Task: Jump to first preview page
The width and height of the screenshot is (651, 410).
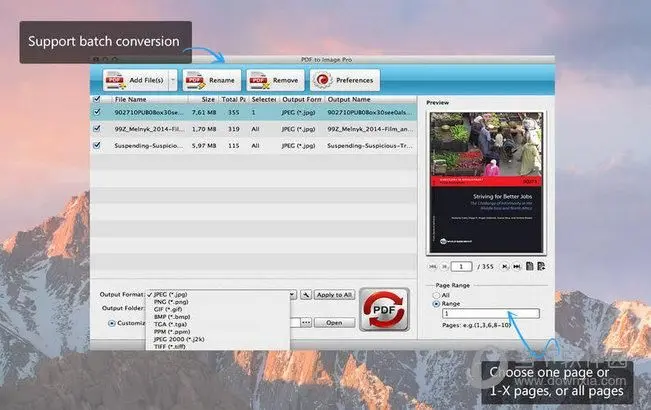Action: click(x=432, y=266)
